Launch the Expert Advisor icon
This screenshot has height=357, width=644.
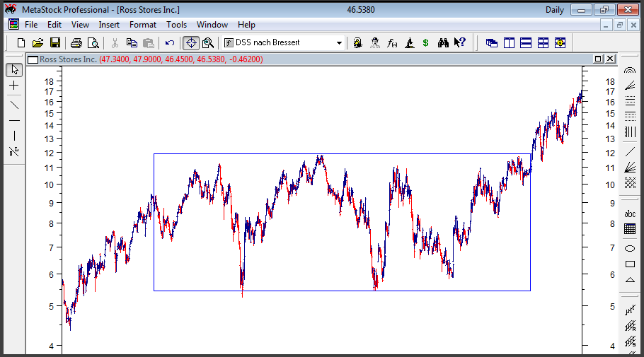(x=374, y=42)
